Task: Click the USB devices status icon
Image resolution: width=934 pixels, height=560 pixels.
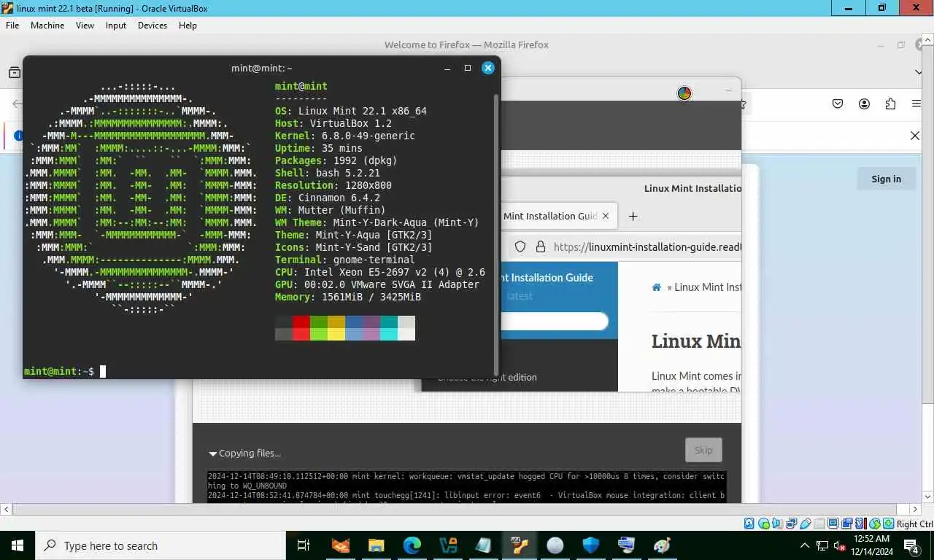Action: point(806,524)
